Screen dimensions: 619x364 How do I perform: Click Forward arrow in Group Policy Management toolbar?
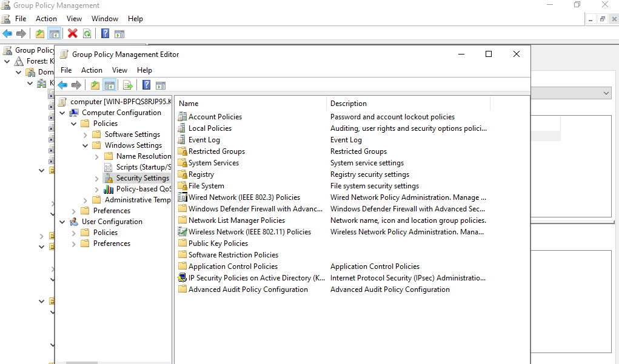21,33
